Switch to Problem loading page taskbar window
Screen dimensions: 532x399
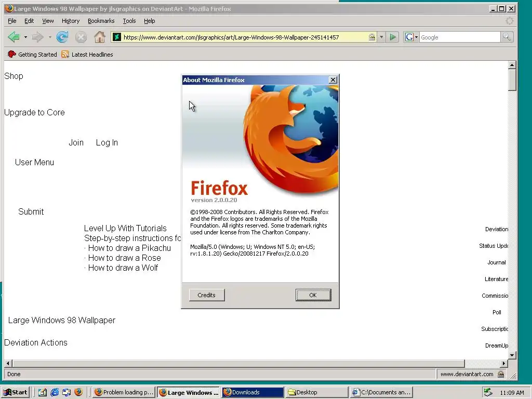coord(124,392)
